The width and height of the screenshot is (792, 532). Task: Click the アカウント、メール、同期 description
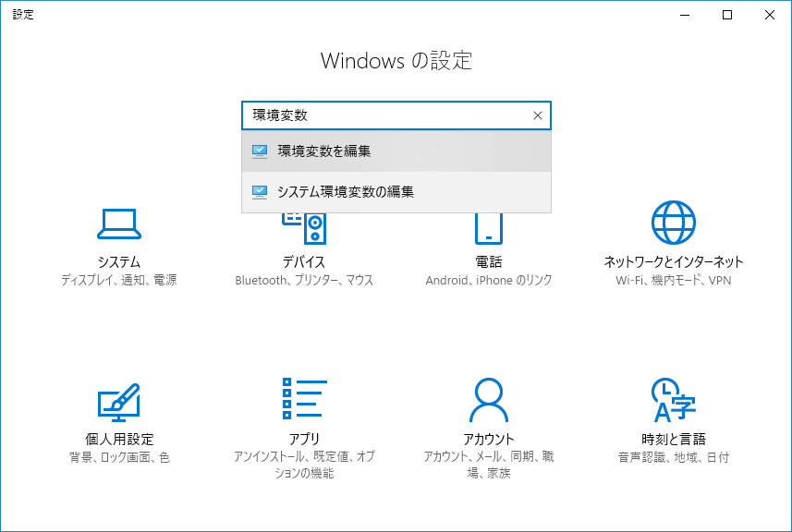tap(489, 465)
